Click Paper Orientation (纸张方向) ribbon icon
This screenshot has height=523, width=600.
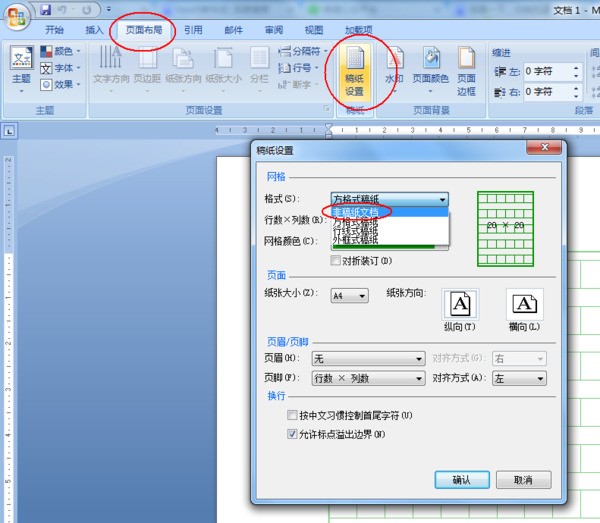pyautogui.click(x=183, y=69)
